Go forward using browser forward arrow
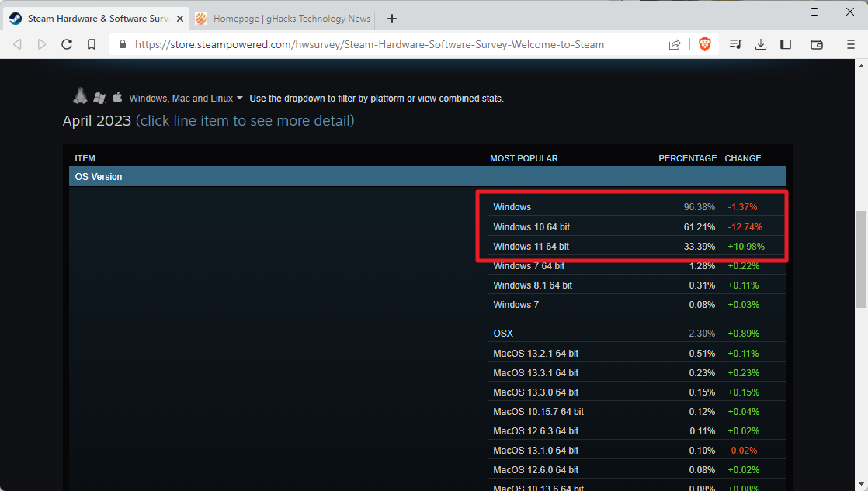 click(x=41, y=44)
